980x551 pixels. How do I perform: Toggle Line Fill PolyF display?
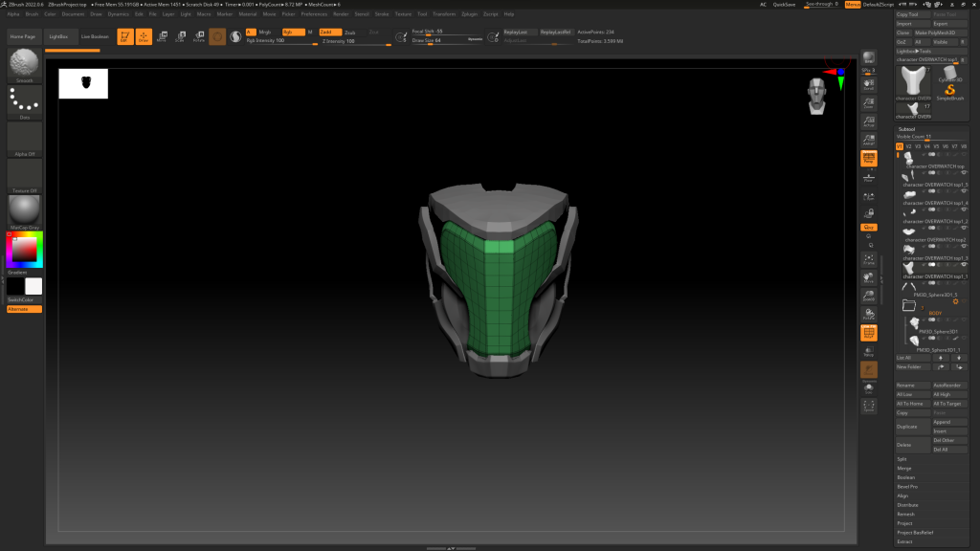(869, 333)
